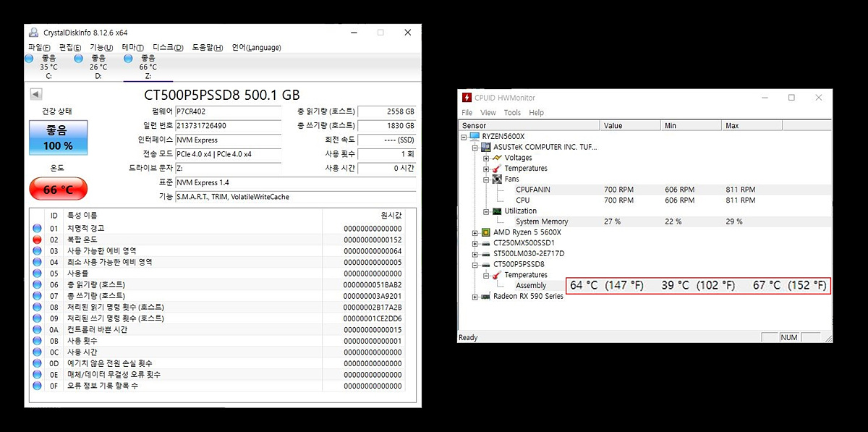Click thermometer icon of ASUSTeK Temperatures

pyautogui.click(x=497, y=169)
